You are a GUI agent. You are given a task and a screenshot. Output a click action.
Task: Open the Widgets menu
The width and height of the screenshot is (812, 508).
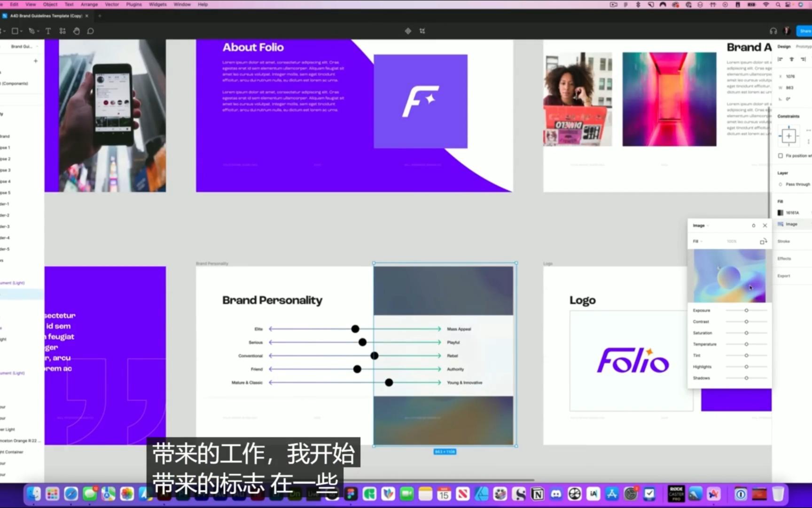click(x=157, y=4)
